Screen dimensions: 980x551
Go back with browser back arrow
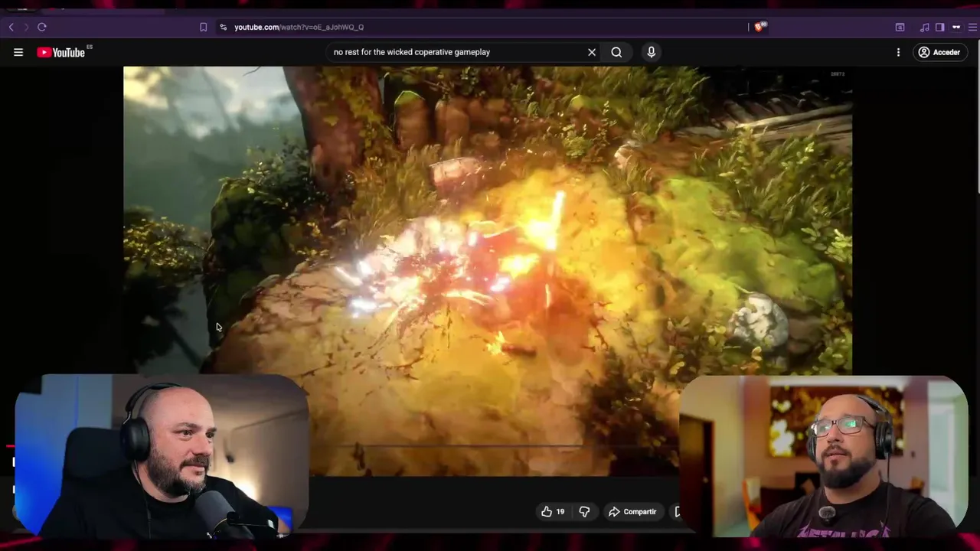[x=11, y=27]
